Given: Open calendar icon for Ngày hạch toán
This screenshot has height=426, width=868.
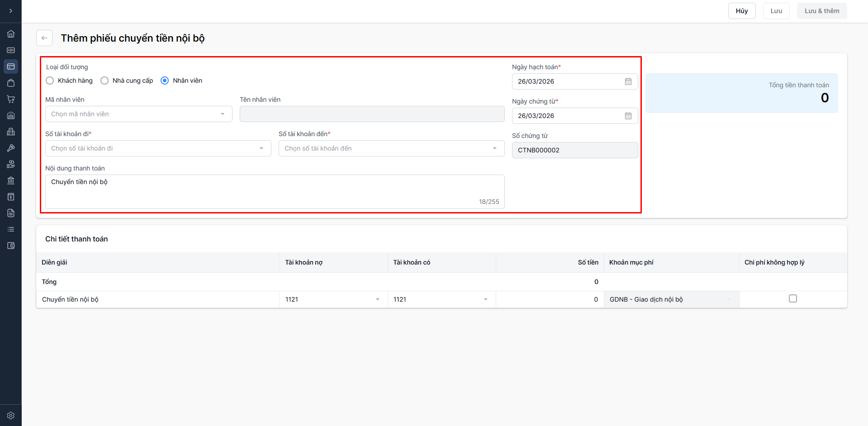Looking at the screenshot, I should click(628, 81).
